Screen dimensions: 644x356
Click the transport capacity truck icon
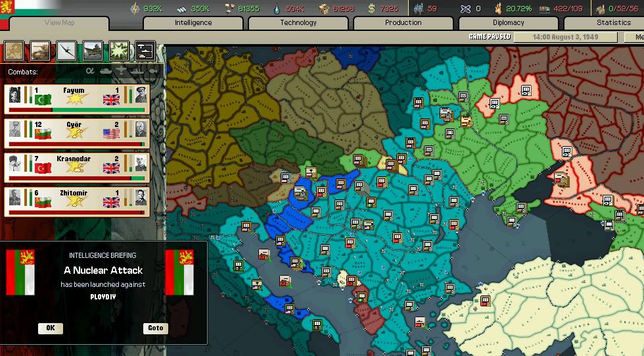click(x=544, y=9)
